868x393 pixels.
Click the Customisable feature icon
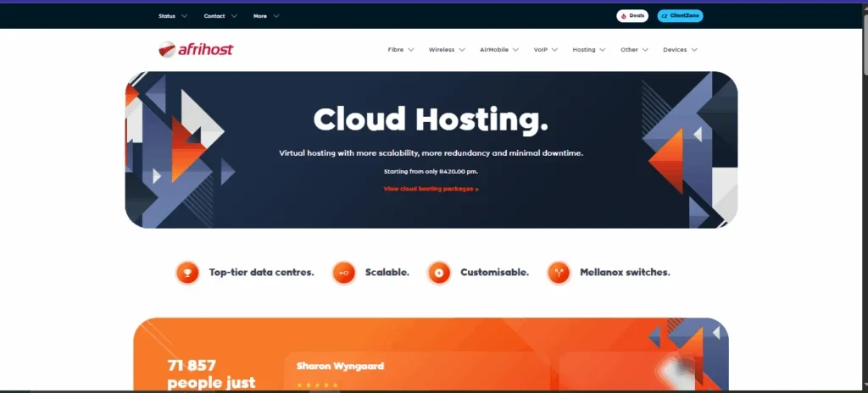[x=439, y=273]
